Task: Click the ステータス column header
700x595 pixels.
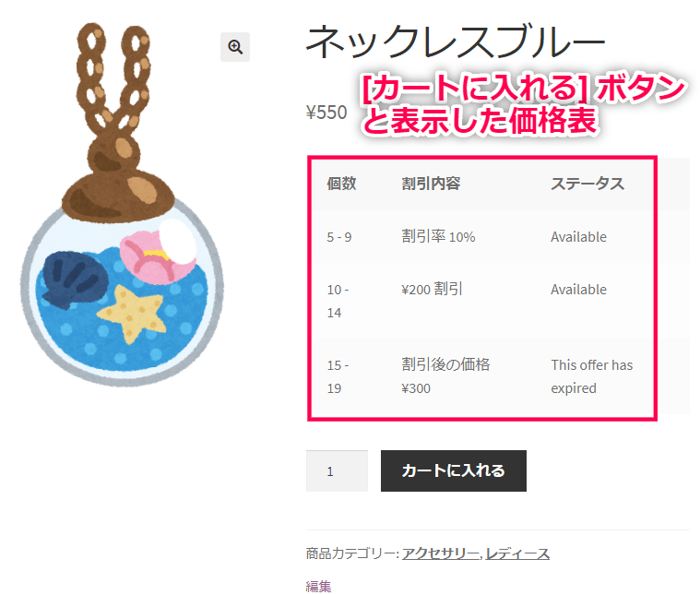Action: coord(587,184)
